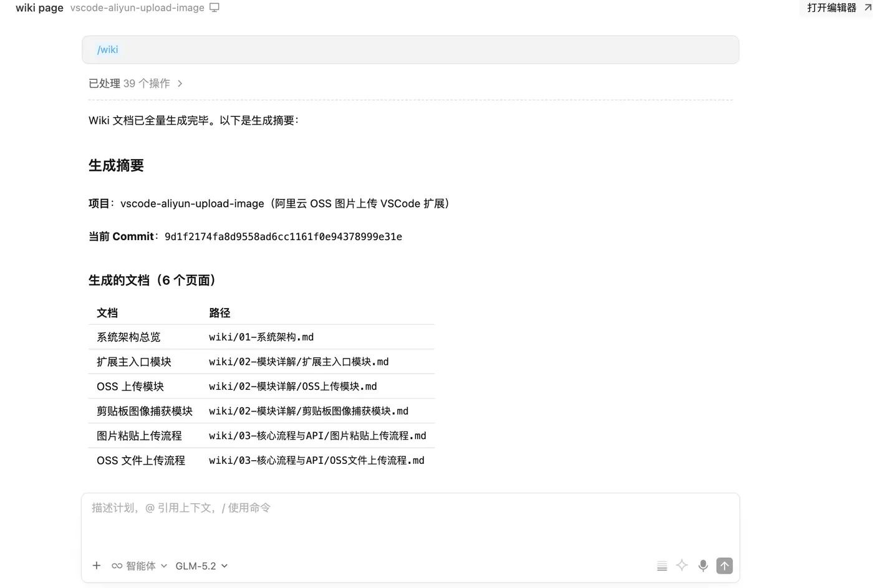Click the commit hash 9d1f2174 text
Viewport: 873px width, 588px height.
coord(283,237)
